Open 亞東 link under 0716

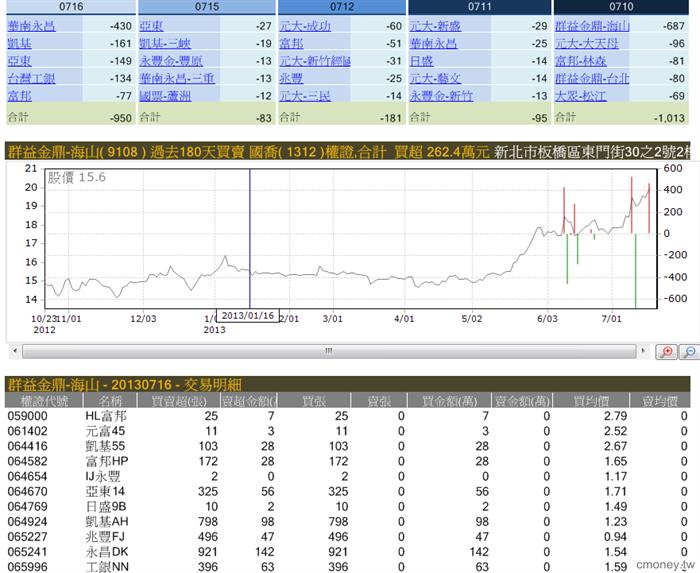(20, 61)
